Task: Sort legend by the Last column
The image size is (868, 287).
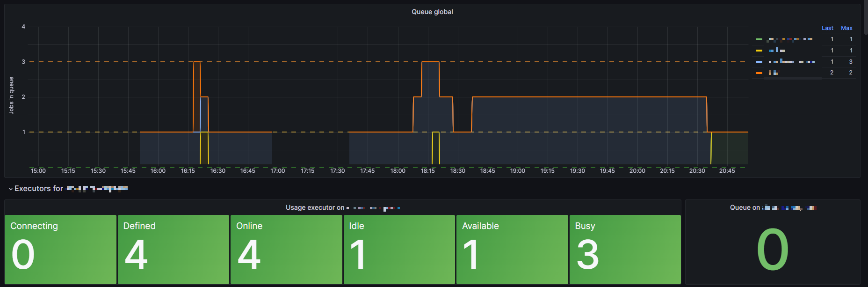Action: pos(827,28)
